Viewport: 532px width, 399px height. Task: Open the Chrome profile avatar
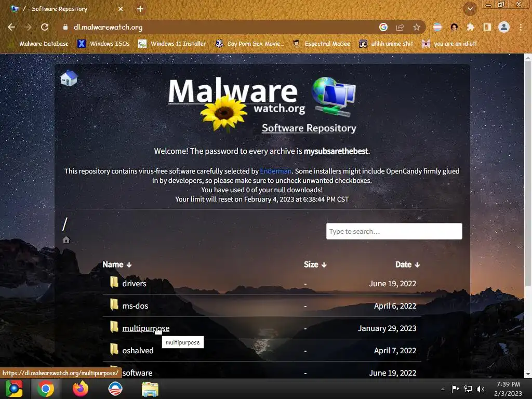504,27
